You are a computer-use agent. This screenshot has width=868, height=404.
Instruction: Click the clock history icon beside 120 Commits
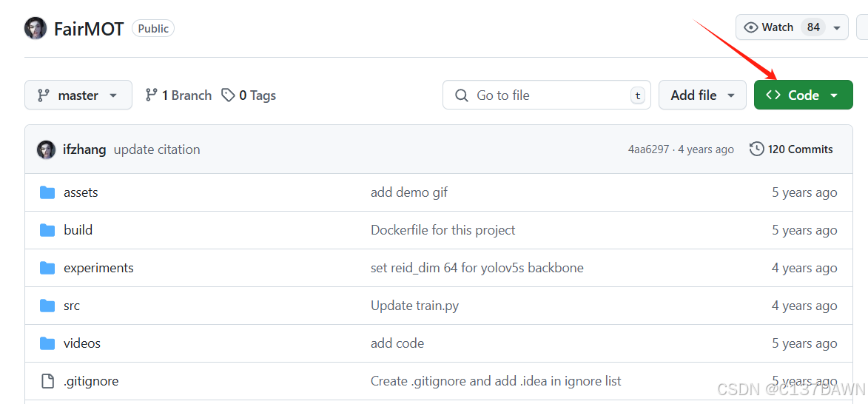pos(757,149)
